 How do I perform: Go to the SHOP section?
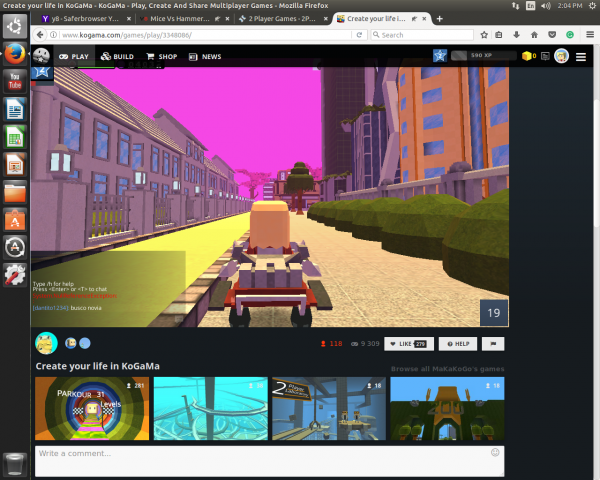[162, 57]
